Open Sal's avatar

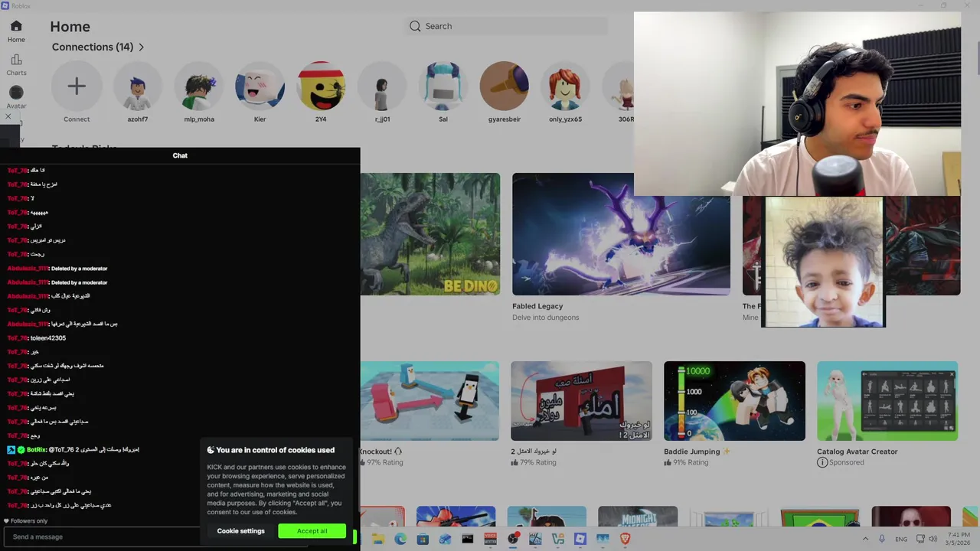[443, 86]
